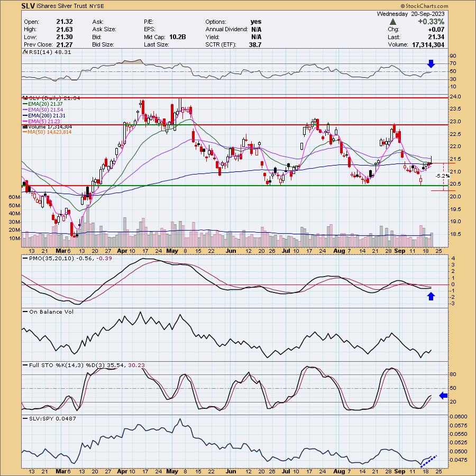This screenshot has height=476, width=476.
Task: Click the Last price 21.34
Action: (436, 37)
